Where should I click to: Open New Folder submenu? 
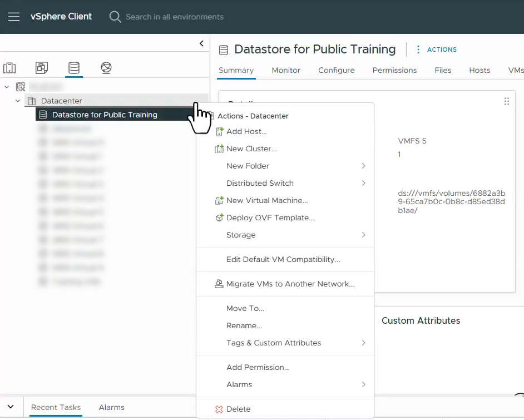tap(285, 166)
